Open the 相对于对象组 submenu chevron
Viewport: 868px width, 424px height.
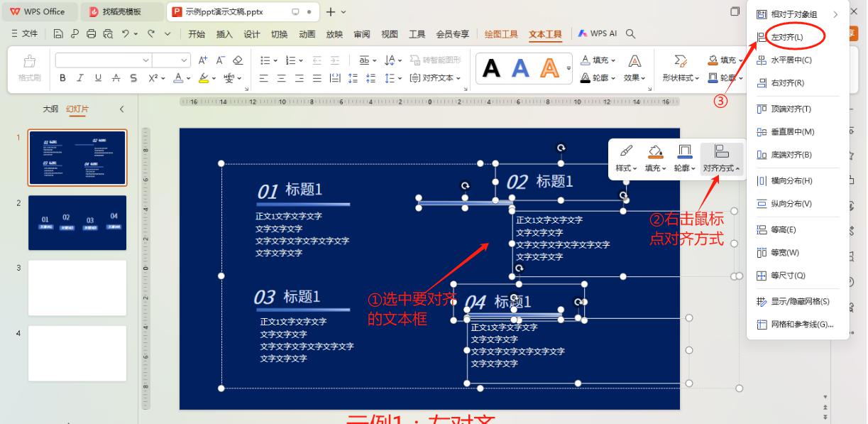tap(835, 12)
